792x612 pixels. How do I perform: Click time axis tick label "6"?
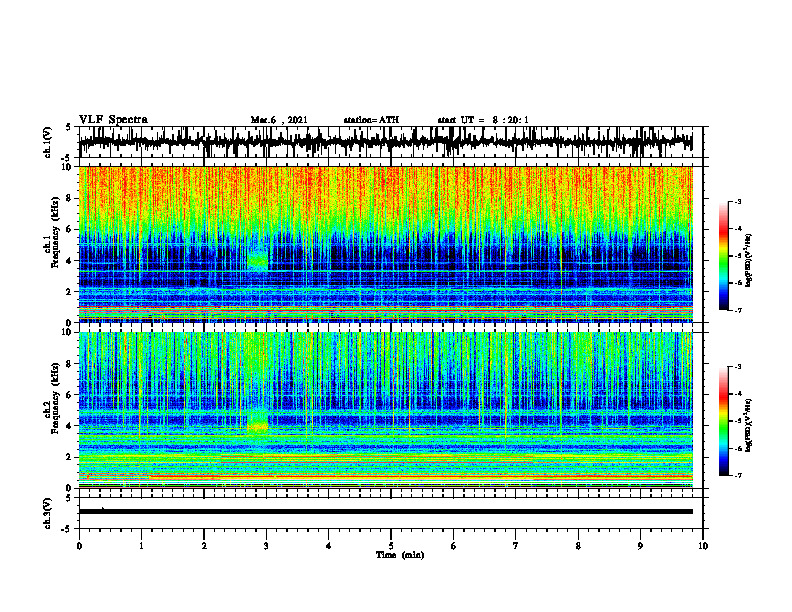[x=454, y=546]
